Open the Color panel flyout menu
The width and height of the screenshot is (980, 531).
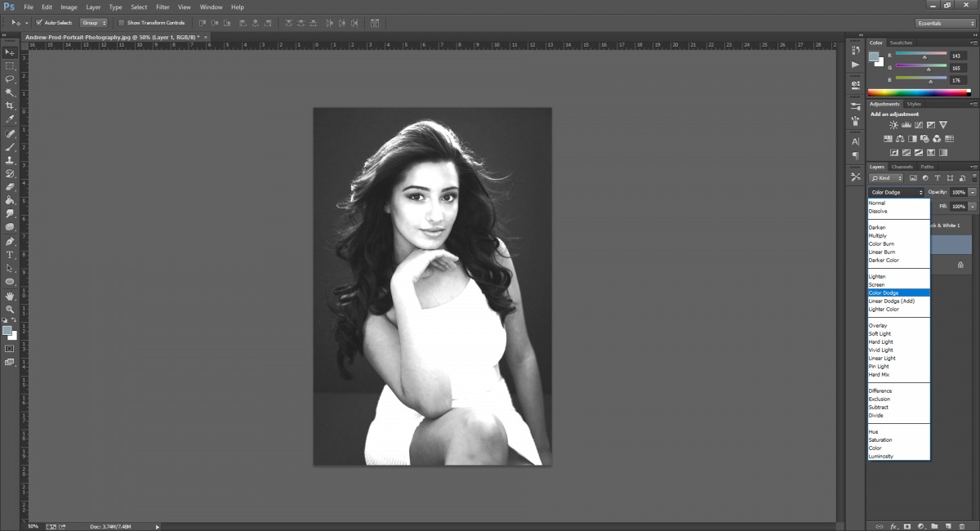pyautogui.click(x=973, y=42)
